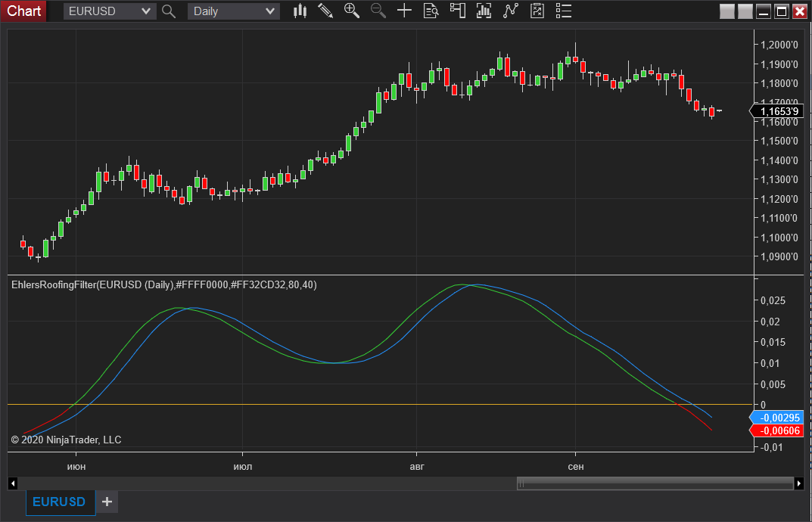Open the indicators icon on the toolbar
812x522 pixels.
coord(484,11)
